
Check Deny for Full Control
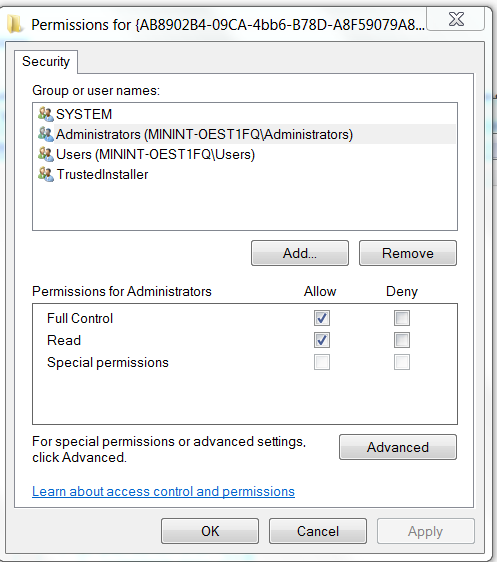pyautogui.click(x=402, y=318)
